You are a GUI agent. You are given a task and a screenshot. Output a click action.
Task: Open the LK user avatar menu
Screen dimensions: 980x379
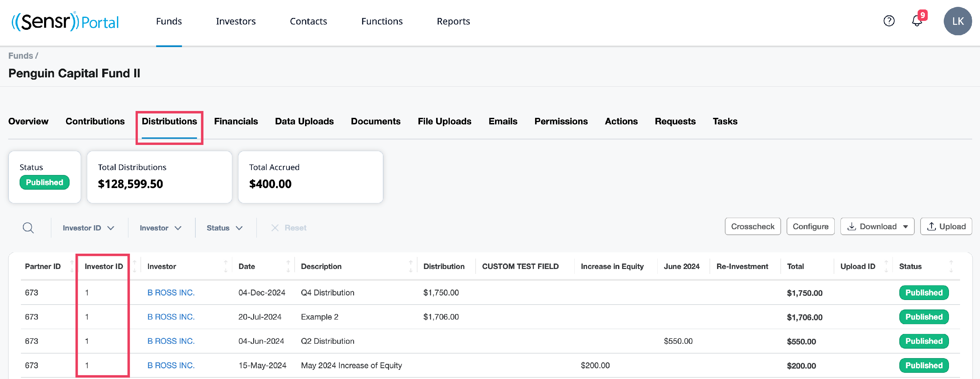pos(957,21)
